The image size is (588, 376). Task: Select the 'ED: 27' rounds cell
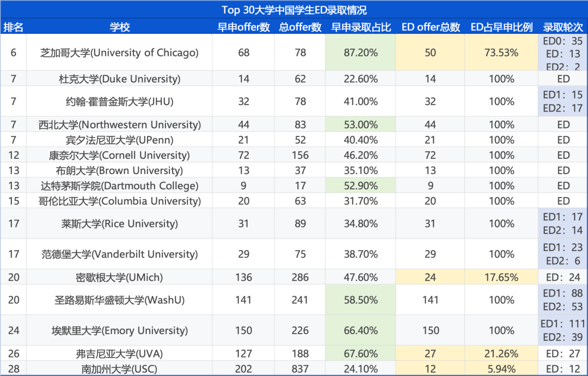[563, 354]
